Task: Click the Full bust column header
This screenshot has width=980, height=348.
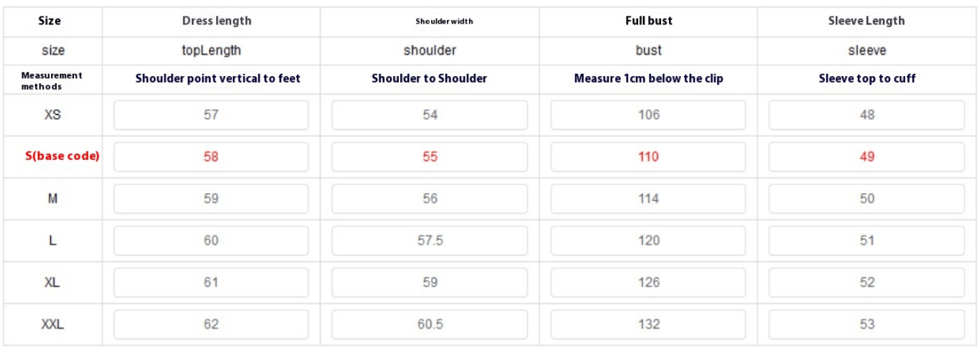Action: pyautogui.click(x=648, y=21)
